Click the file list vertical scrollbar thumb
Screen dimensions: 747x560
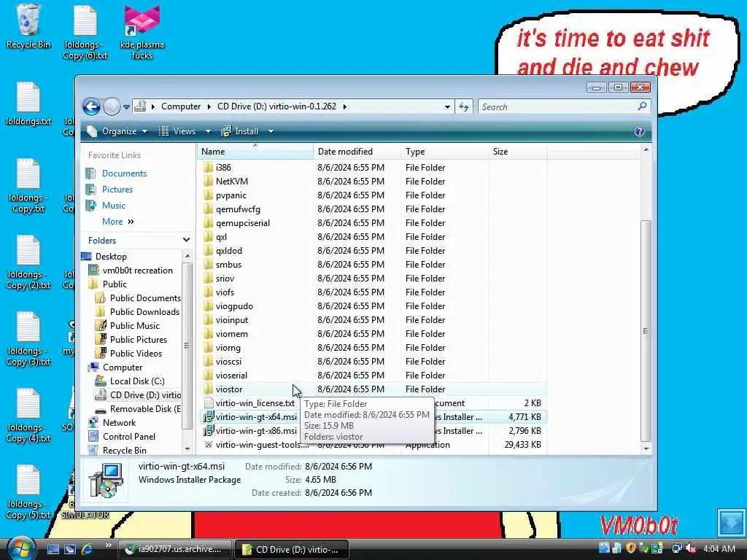pyautogui.click(x=646, y=331)
